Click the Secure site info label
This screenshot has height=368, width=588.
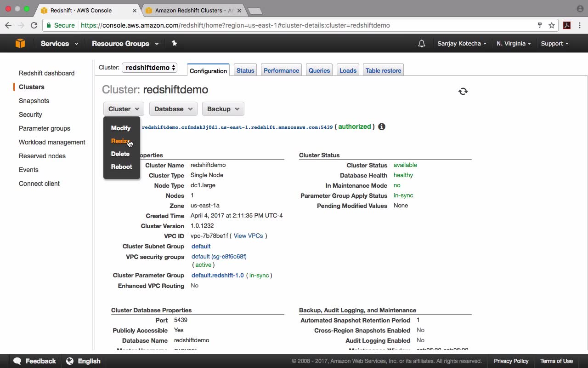point(60,25)
